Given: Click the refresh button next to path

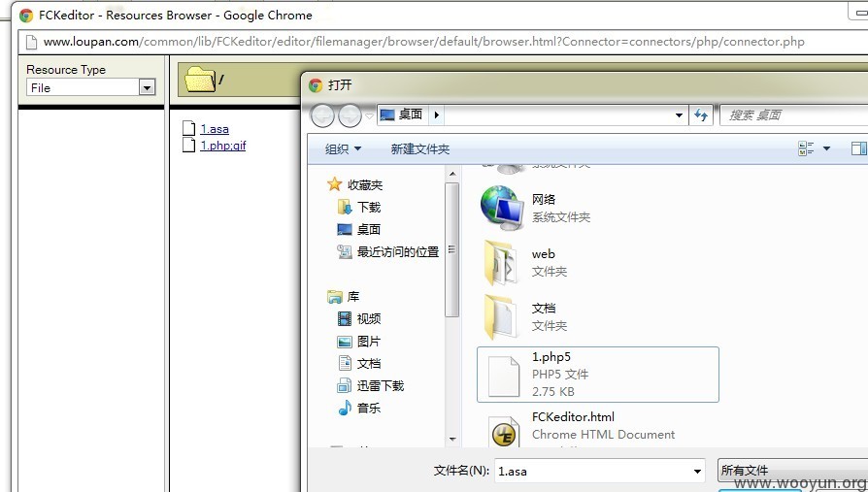Looking at the screenshot, I should tap(701, 115).
